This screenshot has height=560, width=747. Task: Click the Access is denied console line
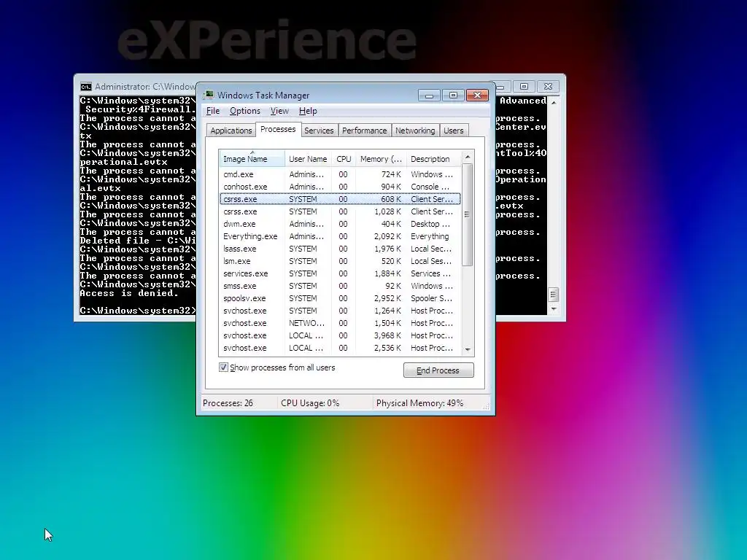[x=129, y=293]
